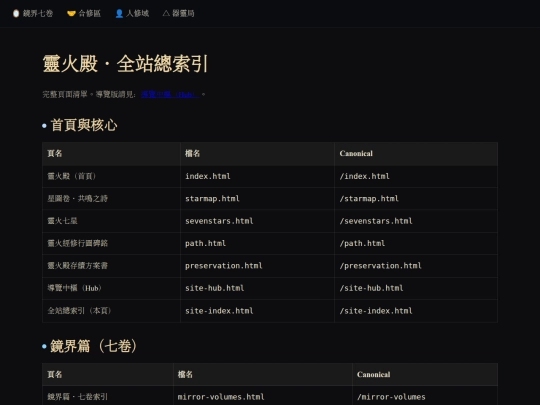Image resolution: width=540 pixels, height=405 pixels.
Task: Select the 靈火經修行圖碑路 cell
Action: tap(111, 243)
